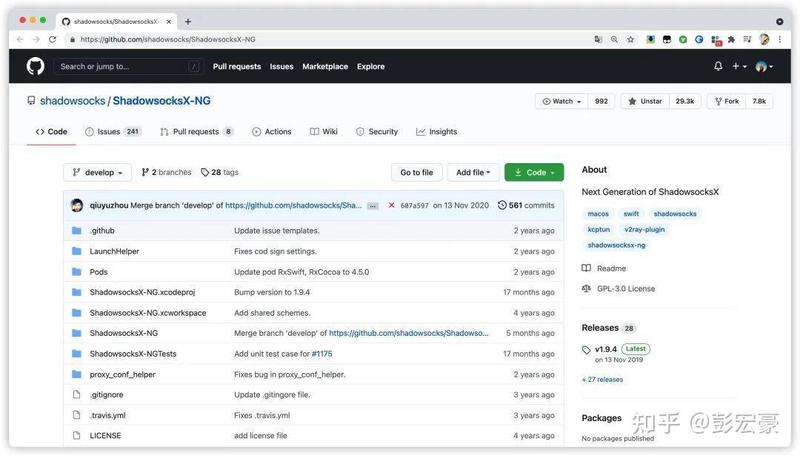View the 561 commits history
The image size is (800, 456).
[526, 205]
